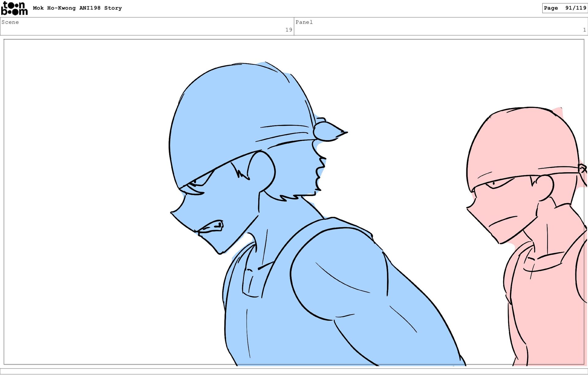The width and height of the screenshot is (588, 380).
Task: Click the pink character's eye
Action: point(496,183)
